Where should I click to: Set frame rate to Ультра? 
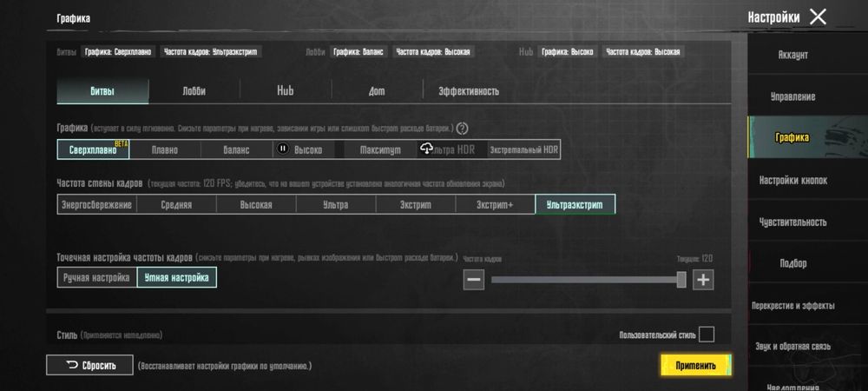[x=336, y=204]
